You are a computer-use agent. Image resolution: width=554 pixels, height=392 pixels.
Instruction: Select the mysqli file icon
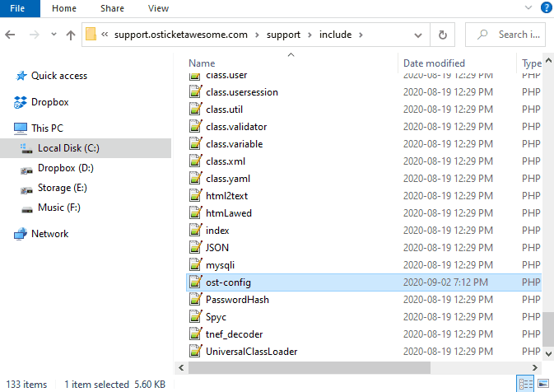(195, 265)
